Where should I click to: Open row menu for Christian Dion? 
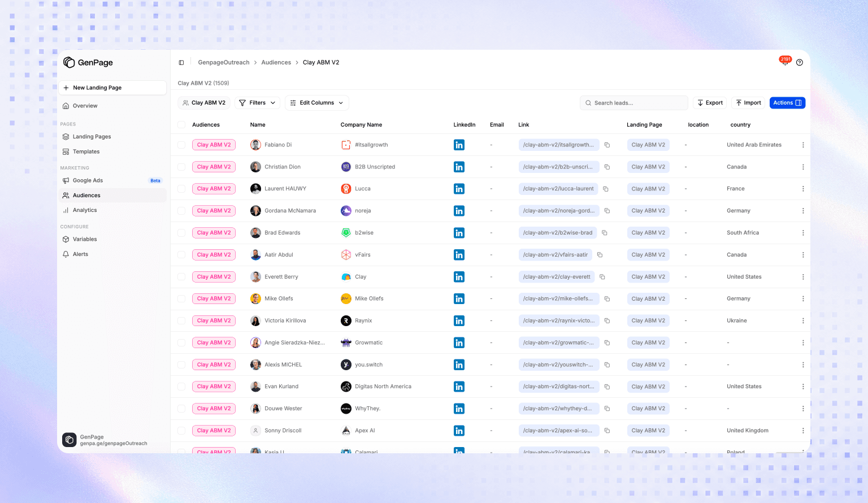coord(802,167)
